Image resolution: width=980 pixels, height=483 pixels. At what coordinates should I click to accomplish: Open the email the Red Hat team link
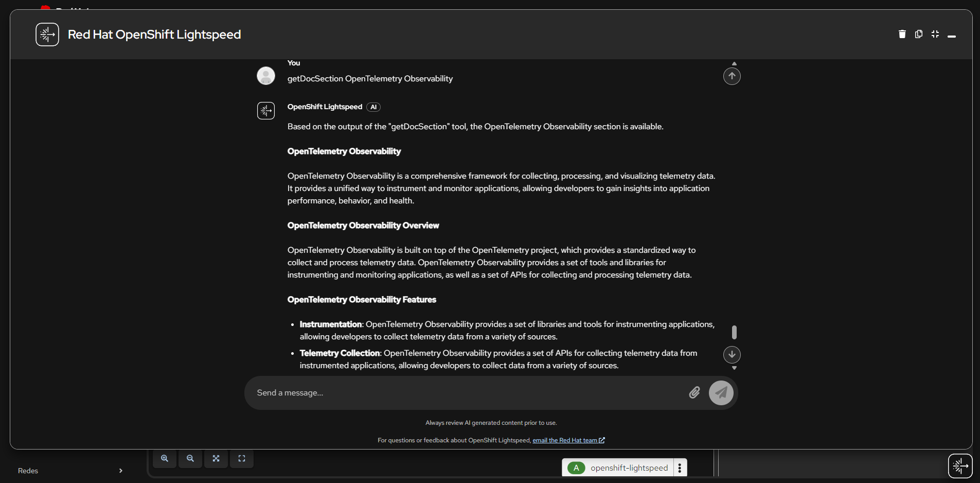[x=566, y=440]
